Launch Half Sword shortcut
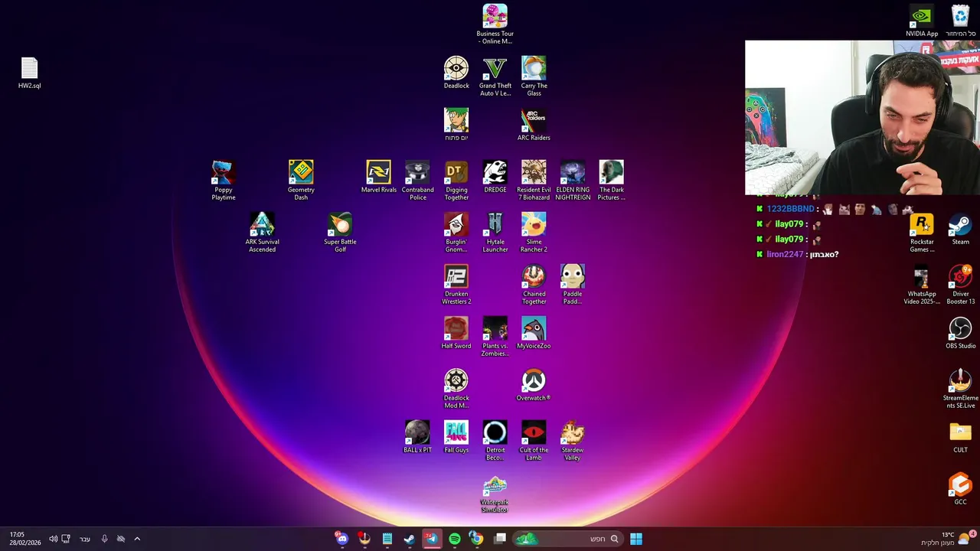Image resolution: width=980 pixels, height=551 pixels. click(x=456, y=333)
